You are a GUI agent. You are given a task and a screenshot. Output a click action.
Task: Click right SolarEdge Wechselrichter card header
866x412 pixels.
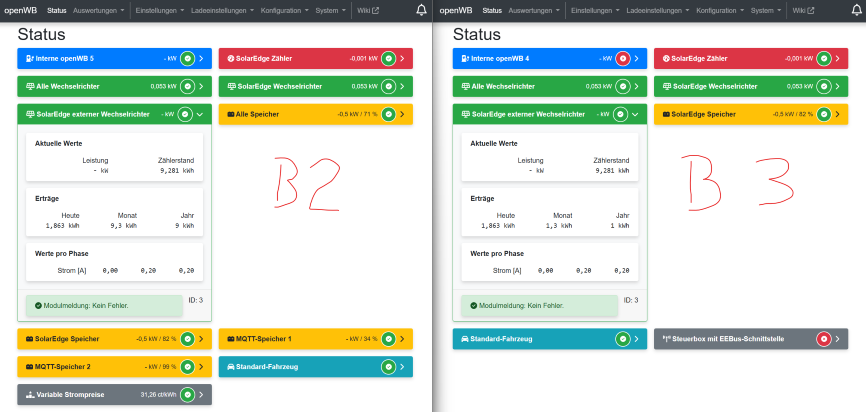pyautogui.click(x=751, y=87)
